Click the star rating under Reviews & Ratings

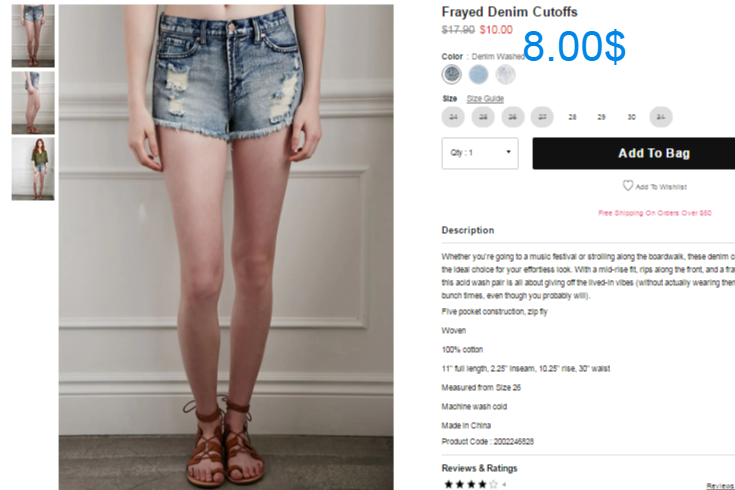tap(471, 484)
